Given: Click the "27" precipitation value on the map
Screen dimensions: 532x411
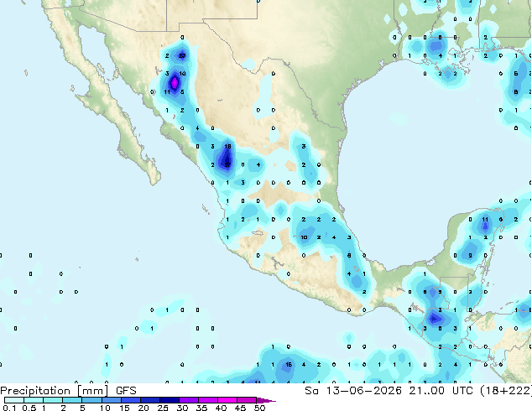Looking at the screenshot, I should coord(227,164).
